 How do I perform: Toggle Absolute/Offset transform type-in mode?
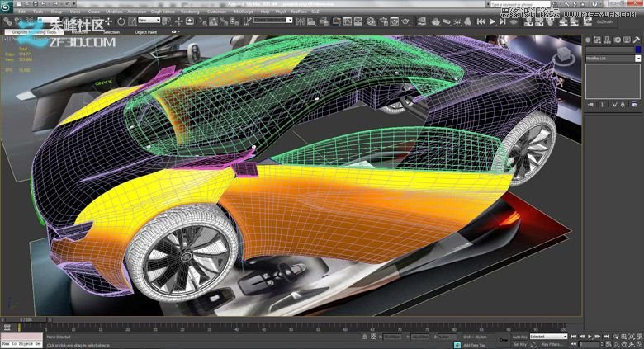(x=373, y=337)
